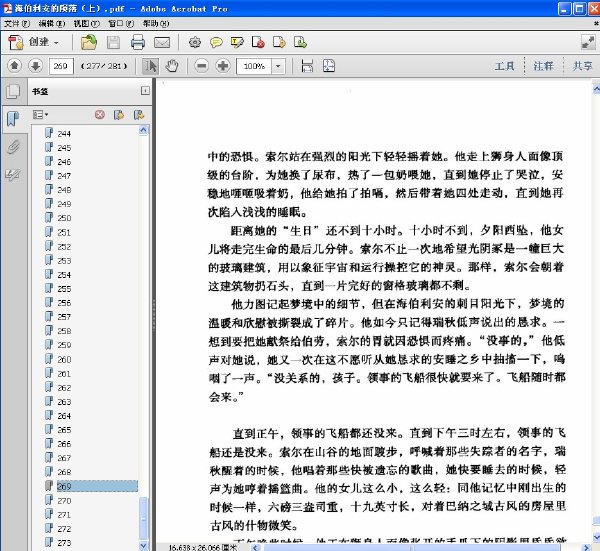600x551 pixels.
Task: Click the new bookmark icon
Action: pos(119,114)
